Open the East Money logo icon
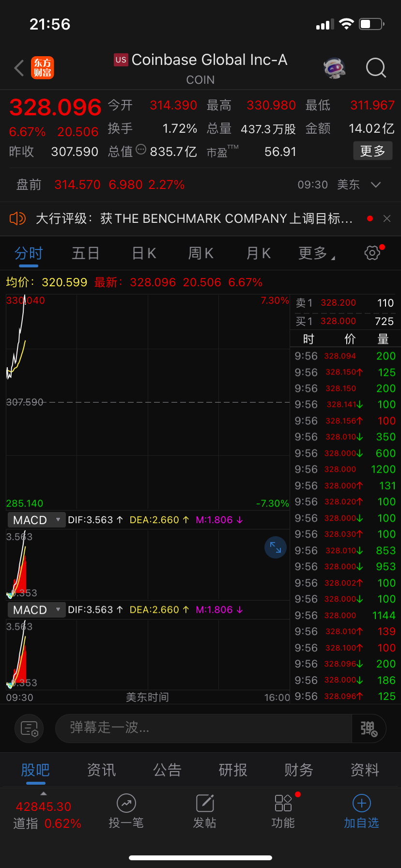The image size is (401, 868). [43, 68]
